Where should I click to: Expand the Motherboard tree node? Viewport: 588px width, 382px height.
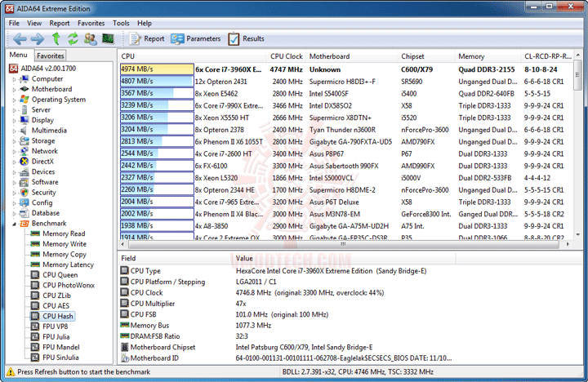[14, 90]
